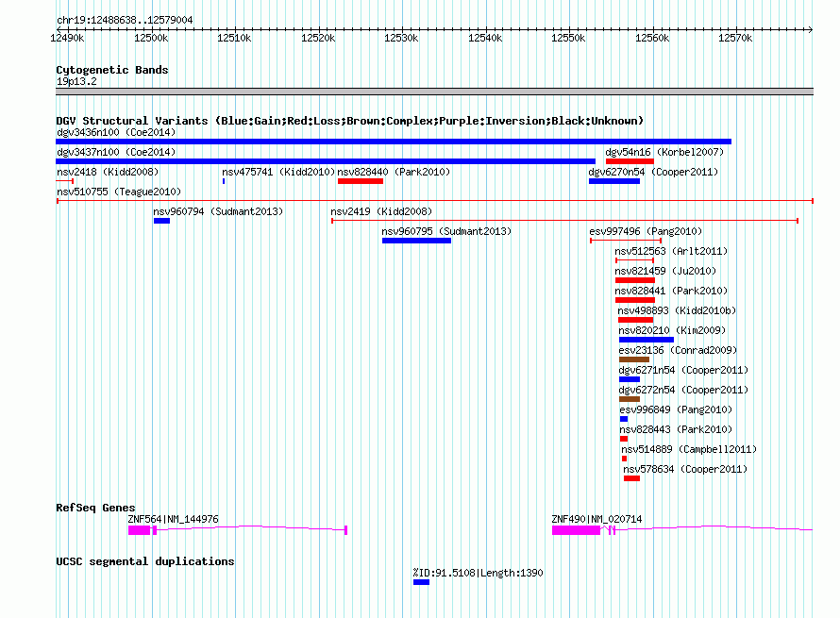Select the red nsv498893 loss bar
The width and height of the screenshot is (840, 618).
point(636,320)
